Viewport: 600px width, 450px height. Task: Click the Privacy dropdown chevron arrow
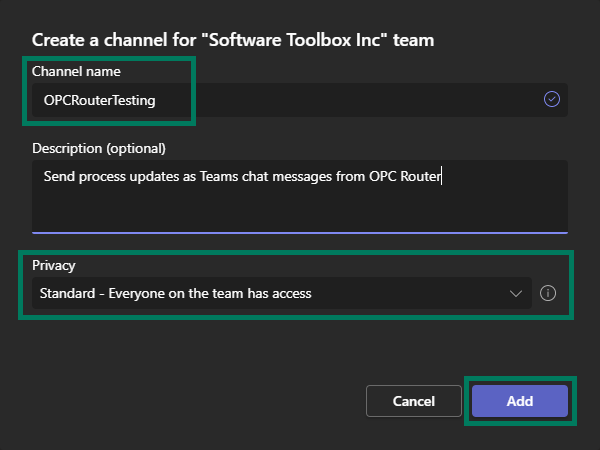point(516,293)
